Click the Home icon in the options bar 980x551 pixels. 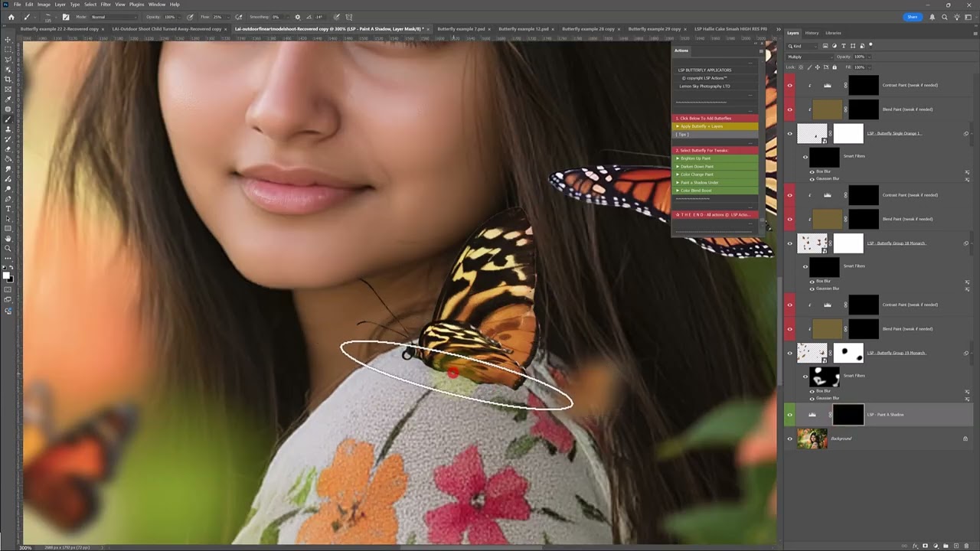click(11, 17)
